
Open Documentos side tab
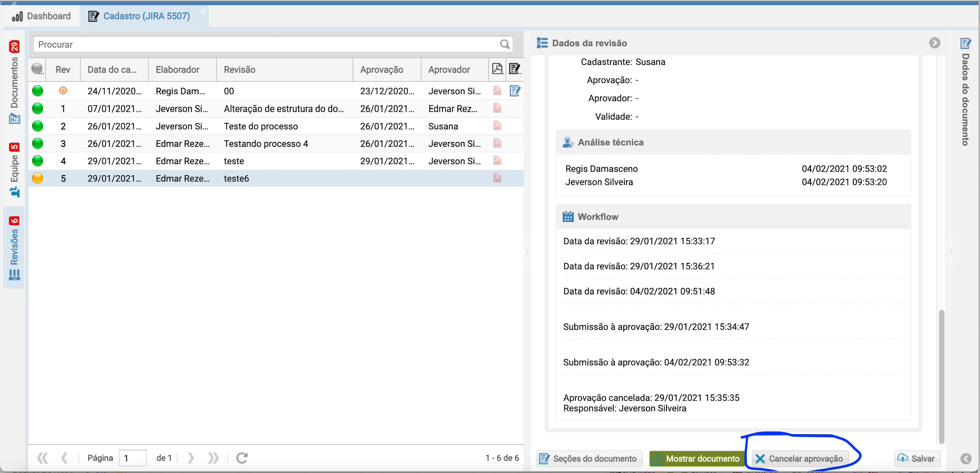point(14,82)
